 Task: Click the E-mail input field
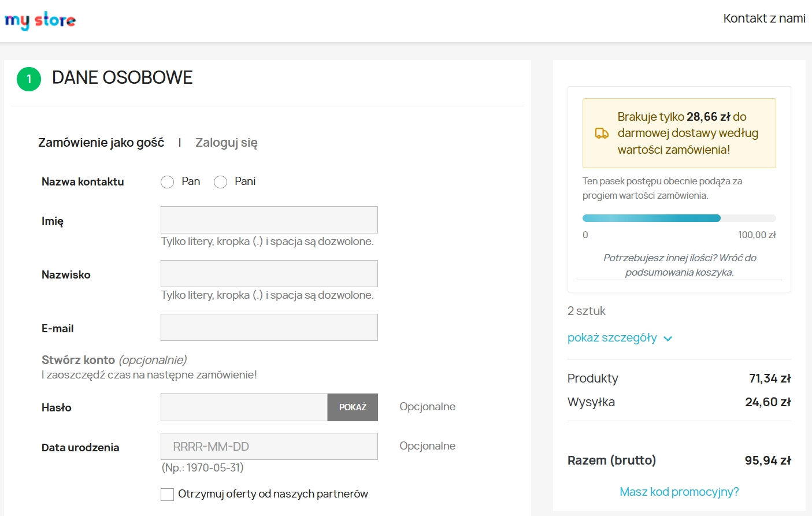coord(269,327)
